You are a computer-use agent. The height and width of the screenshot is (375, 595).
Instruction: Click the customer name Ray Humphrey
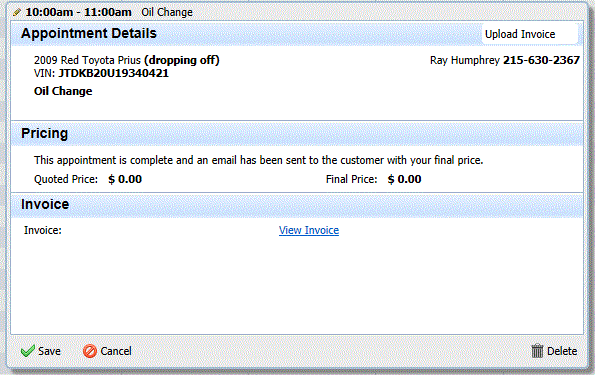(465, 60)
